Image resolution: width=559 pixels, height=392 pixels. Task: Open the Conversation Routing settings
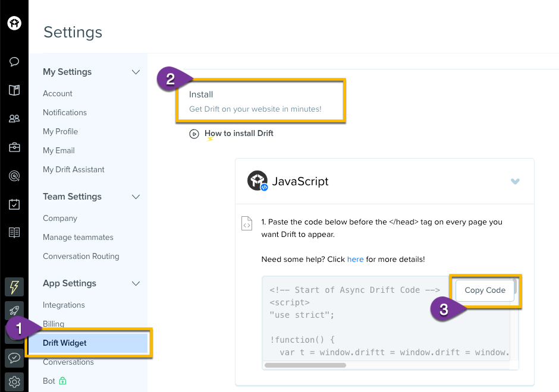tap(81, 256)
